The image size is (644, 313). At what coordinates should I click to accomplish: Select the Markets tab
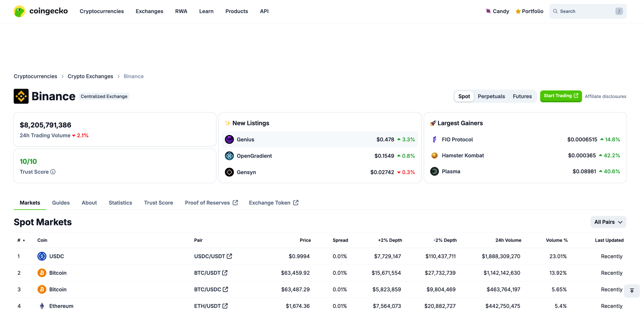tap(30, 203)
